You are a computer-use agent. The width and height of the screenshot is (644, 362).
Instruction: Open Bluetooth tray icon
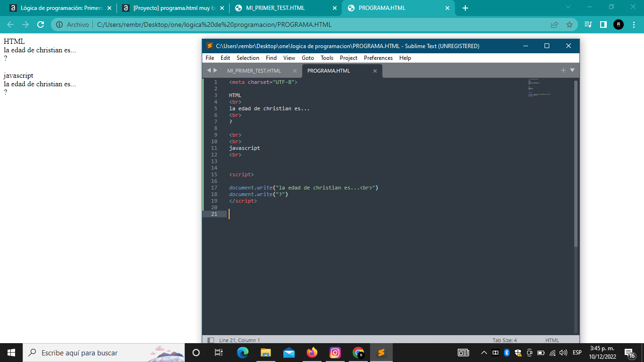coord(507,353)
